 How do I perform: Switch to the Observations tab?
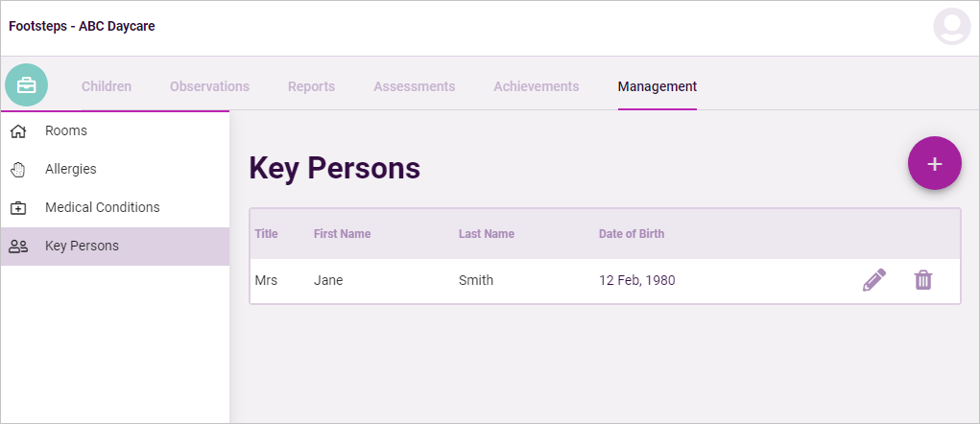tap(209, 86)
